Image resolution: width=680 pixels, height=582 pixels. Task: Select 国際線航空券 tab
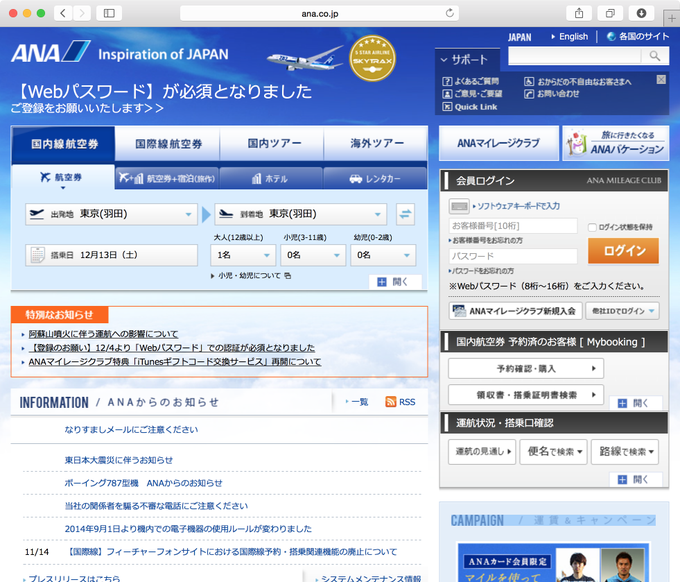[x=168, y=144]
